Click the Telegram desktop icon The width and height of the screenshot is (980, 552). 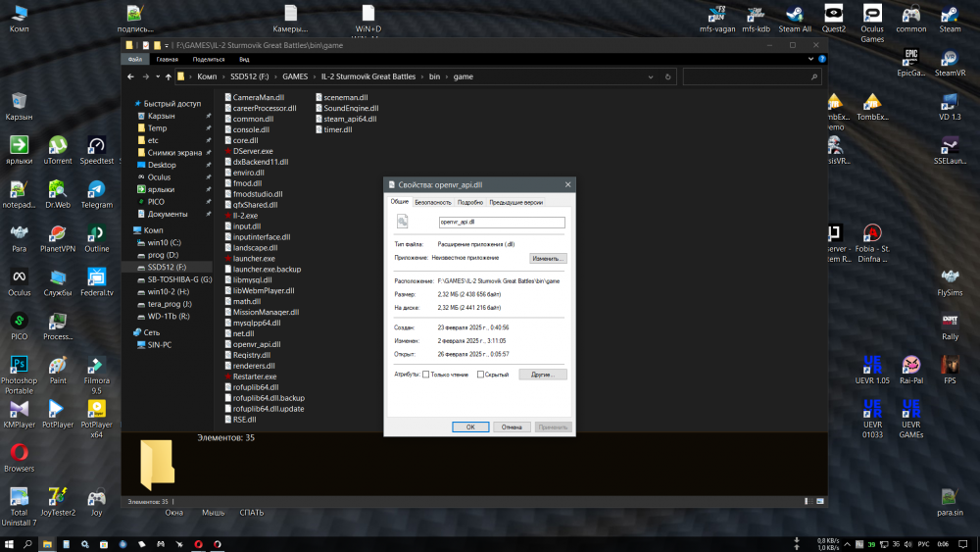pos(96,190)
